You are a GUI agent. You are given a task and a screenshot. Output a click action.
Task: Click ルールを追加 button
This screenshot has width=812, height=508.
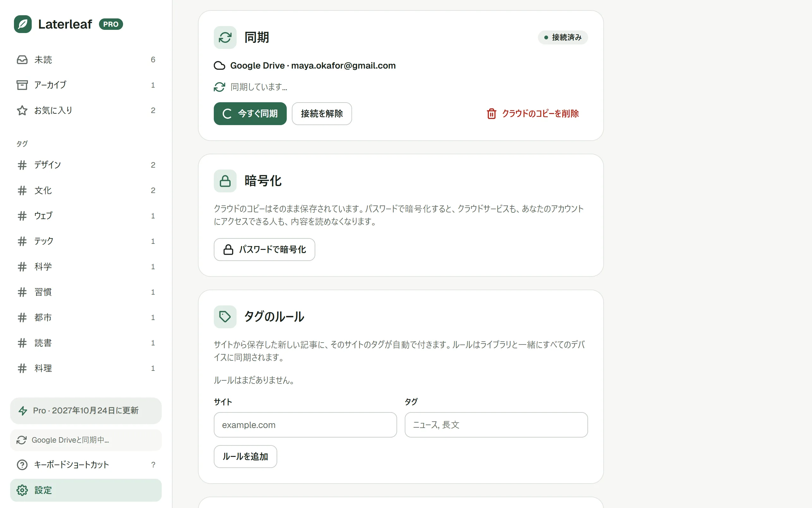(x=245, y=457)
